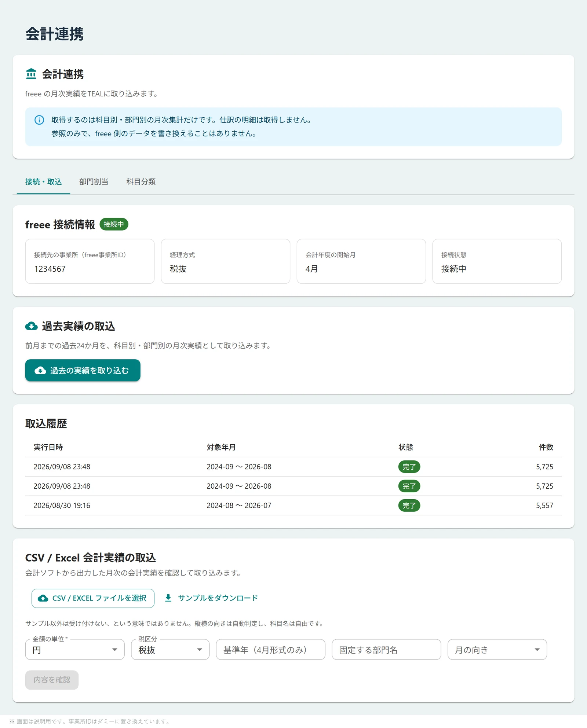Click the 4月 fiscal start month value
The width and height of the screenshot is (587, 728).
coord(311,269)
